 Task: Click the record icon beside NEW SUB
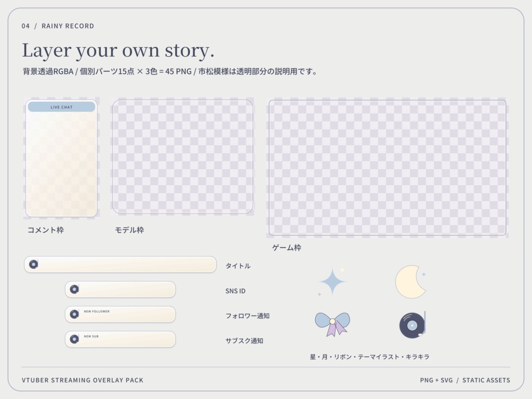coord(74,339)
